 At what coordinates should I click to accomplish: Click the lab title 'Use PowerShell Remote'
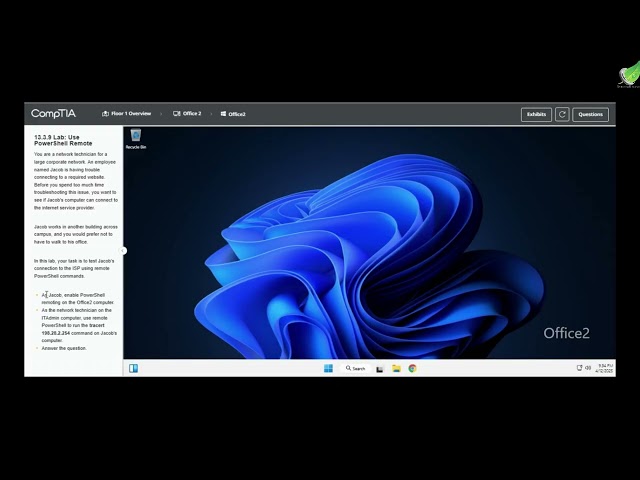(63, 140)
